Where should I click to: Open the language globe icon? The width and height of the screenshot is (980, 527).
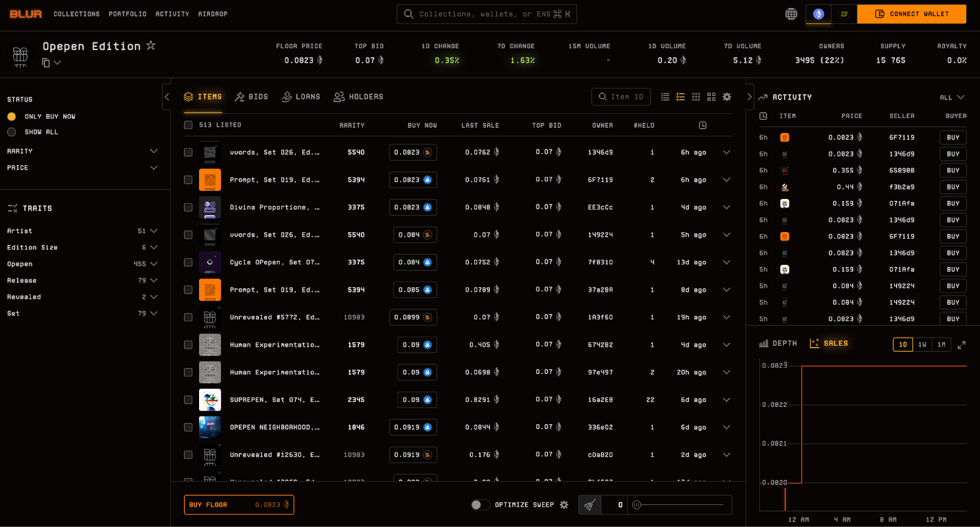point(791,13)
